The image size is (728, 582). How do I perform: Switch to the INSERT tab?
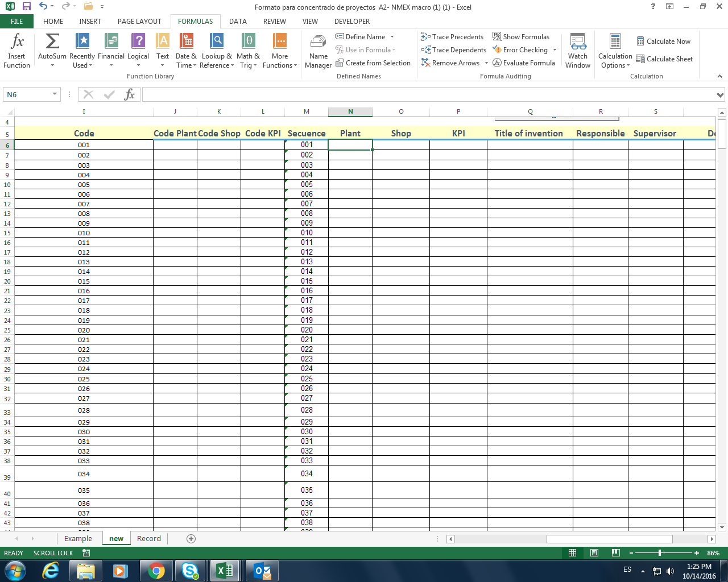[90, 22]
